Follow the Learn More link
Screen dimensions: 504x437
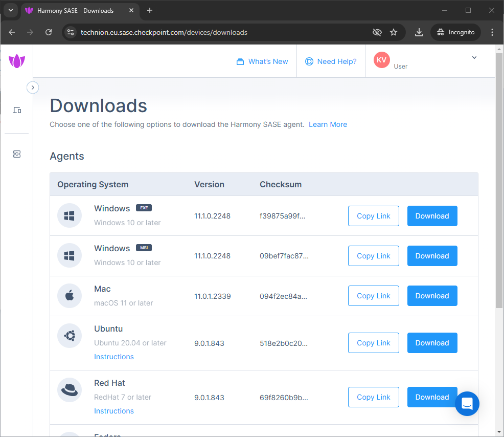(x=328, y=124)
